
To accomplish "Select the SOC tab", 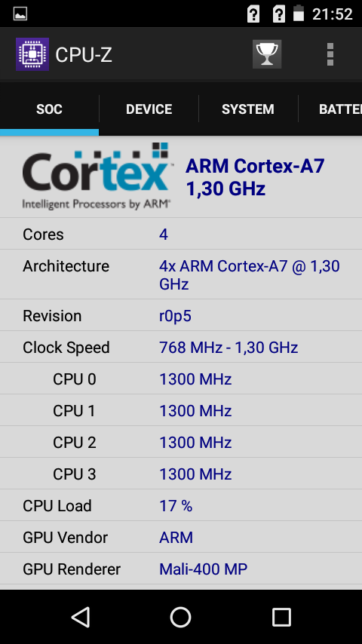I will 49,109.
